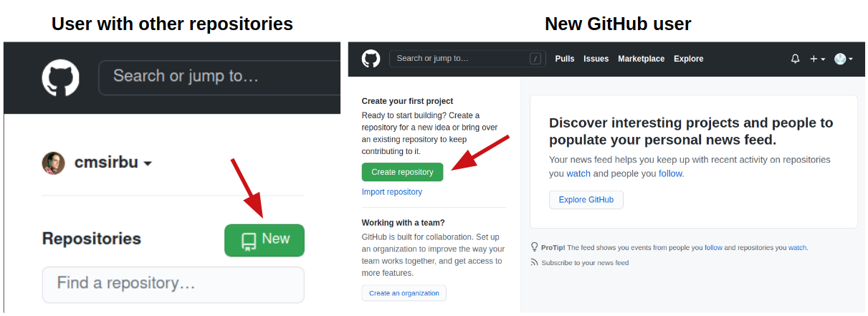The image size is (868, 316).
Task: Click the Create an organization button
Action: [404, 293]
